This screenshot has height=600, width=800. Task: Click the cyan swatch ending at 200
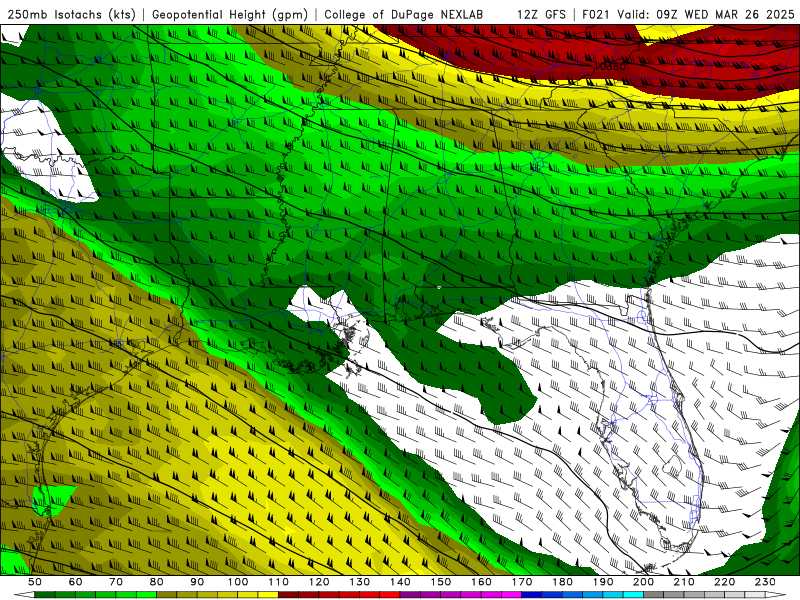coord(633,595)
